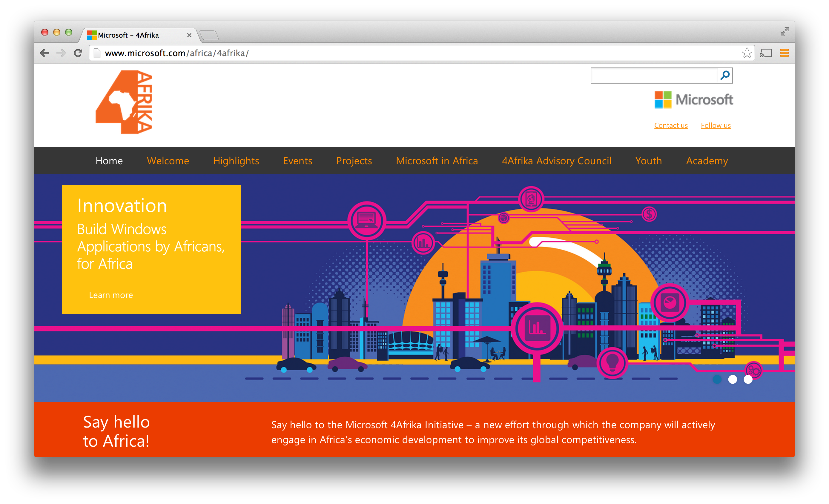Open the Academy menu item

coord(707,161)
